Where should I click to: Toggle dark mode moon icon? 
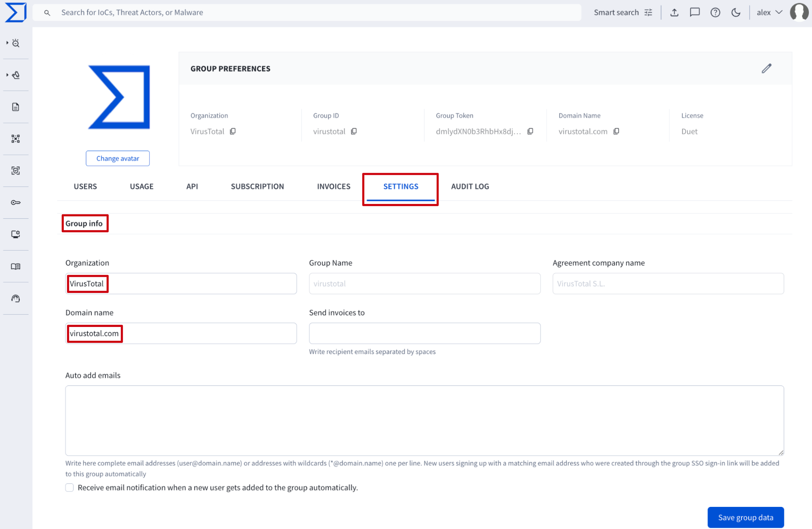pos(736,12)
